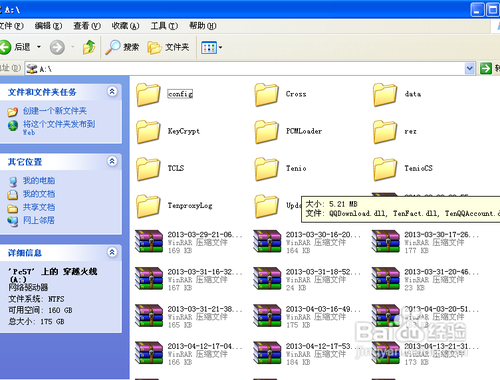The width and height of the screenshot is (500, 380).
Task: Click the TenproxyLog folder name
Action: (190, 205)
